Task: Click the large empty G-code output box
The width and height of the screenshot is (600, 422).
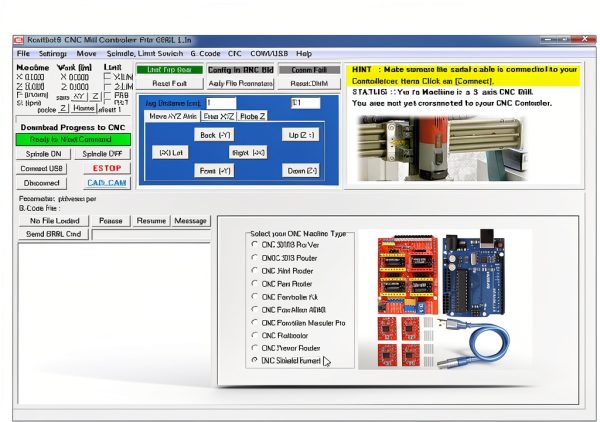Action: [x=114, y=323]
